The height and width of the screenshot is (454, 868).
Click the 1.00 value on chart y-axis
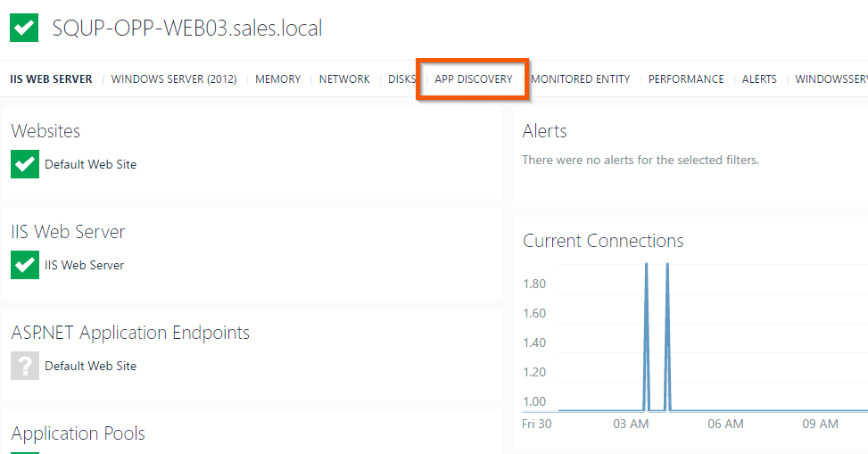(534, 401)
